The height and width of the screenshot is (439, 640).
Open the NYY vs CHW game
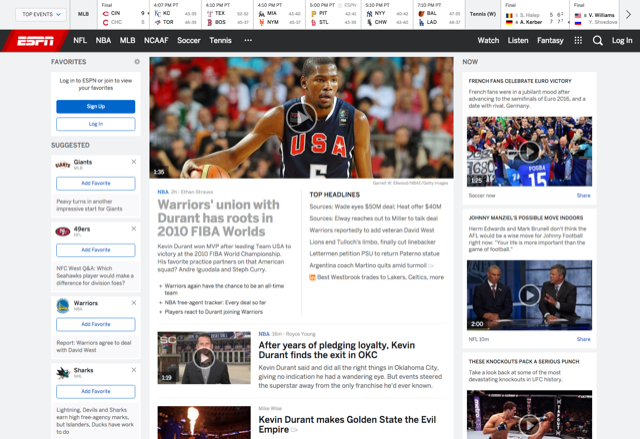387,15
